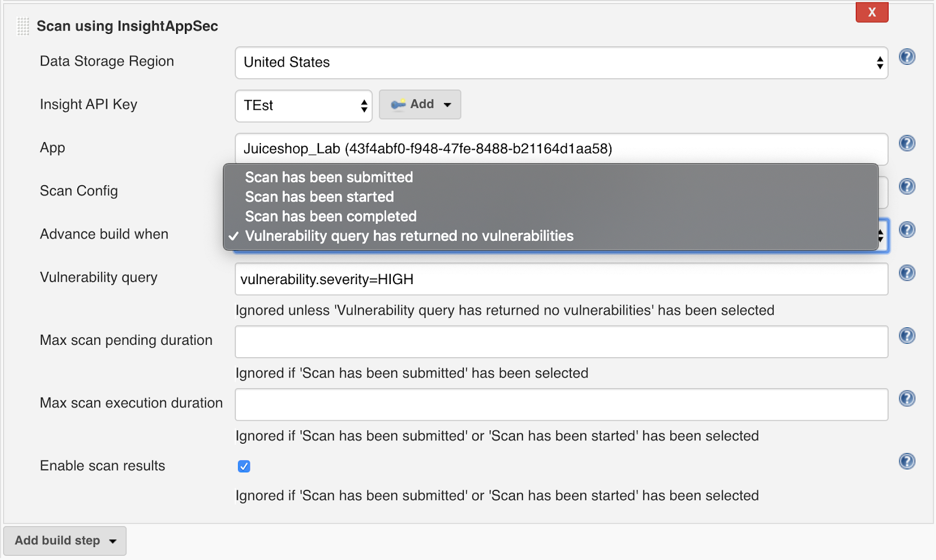Viewport: 936px width, 560px height.
Task: Select 'Vulnerability query has returned no vulnerabilities'
Action: point(409,236)
